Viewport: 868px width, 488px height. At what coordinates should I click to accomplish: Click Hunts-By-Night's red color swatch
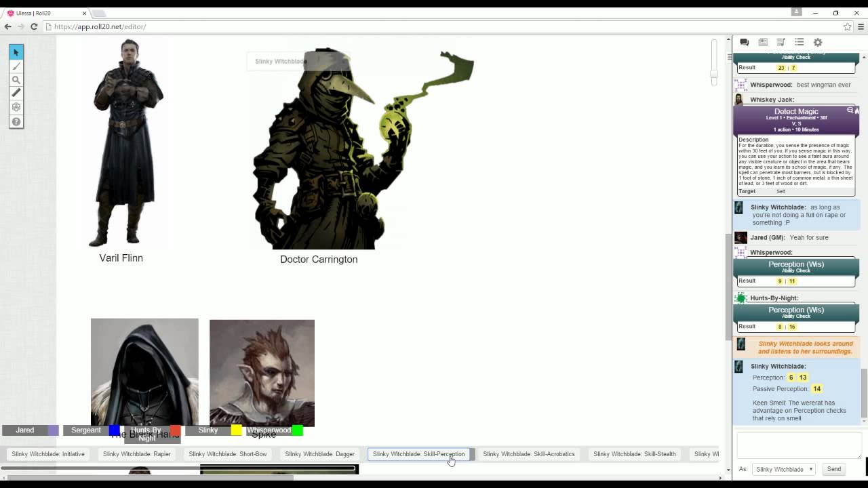pyautogui.click(x=175, y=430)
